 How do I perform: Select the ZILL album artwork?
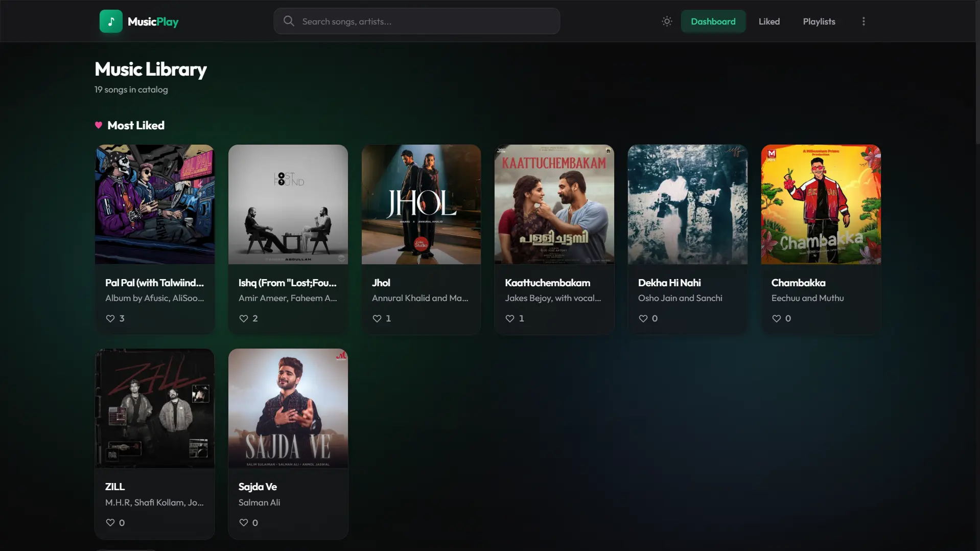[x=155, y=408]
